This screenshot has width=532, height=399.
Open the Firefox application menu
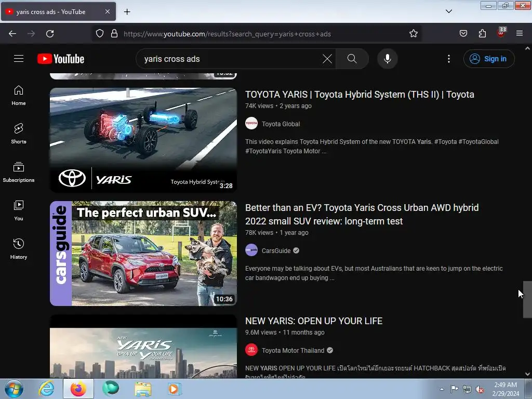520,34
